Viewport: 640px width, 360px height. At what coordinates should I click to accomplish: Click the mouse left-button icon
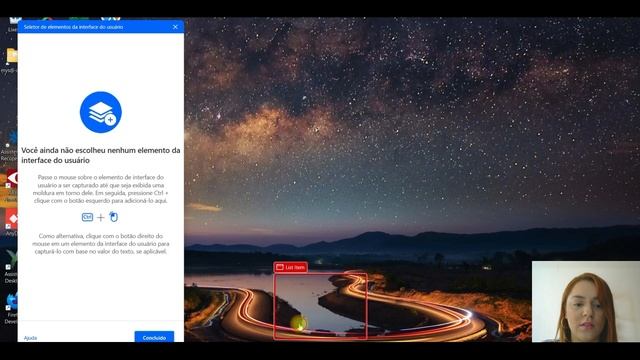pyautogui.click(x=113, y=217)
